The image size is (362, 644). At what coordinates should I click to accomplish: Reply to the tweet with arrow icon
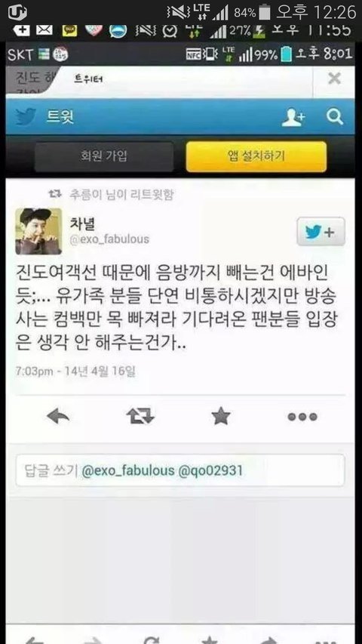pos(58,418)
